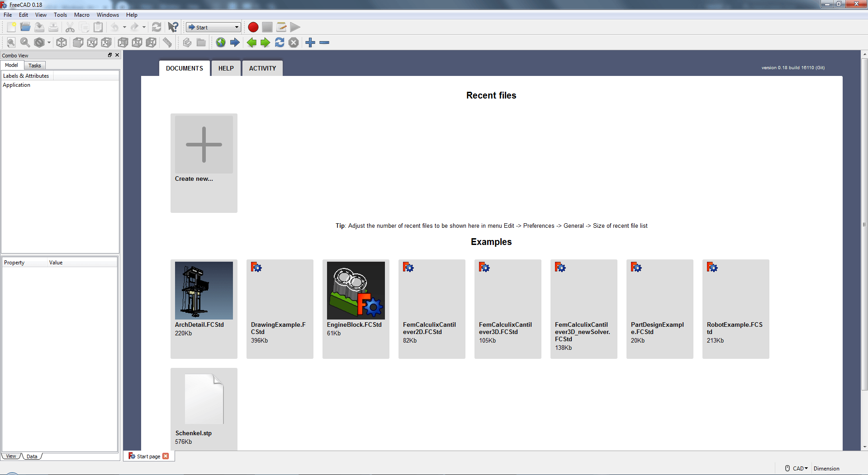
Task: Open the DrawingExample.FCStd example
Action: click(280, 309)
